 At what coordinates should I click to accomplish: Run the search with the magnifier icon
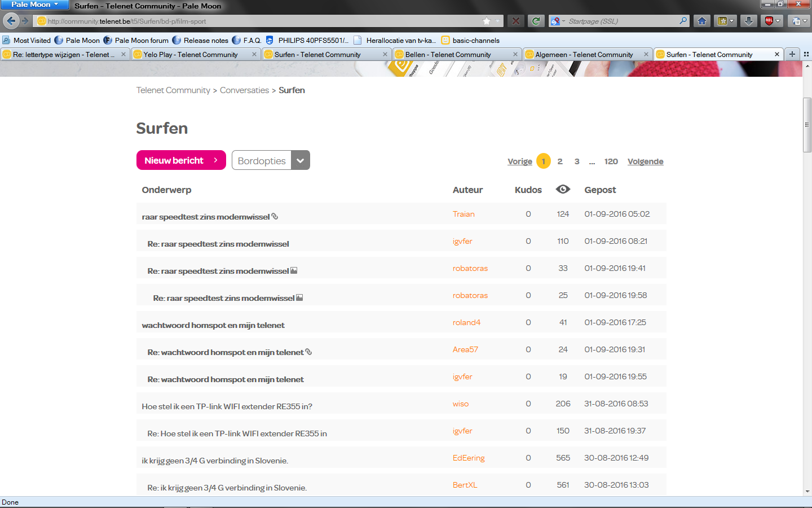click(683, 21)
